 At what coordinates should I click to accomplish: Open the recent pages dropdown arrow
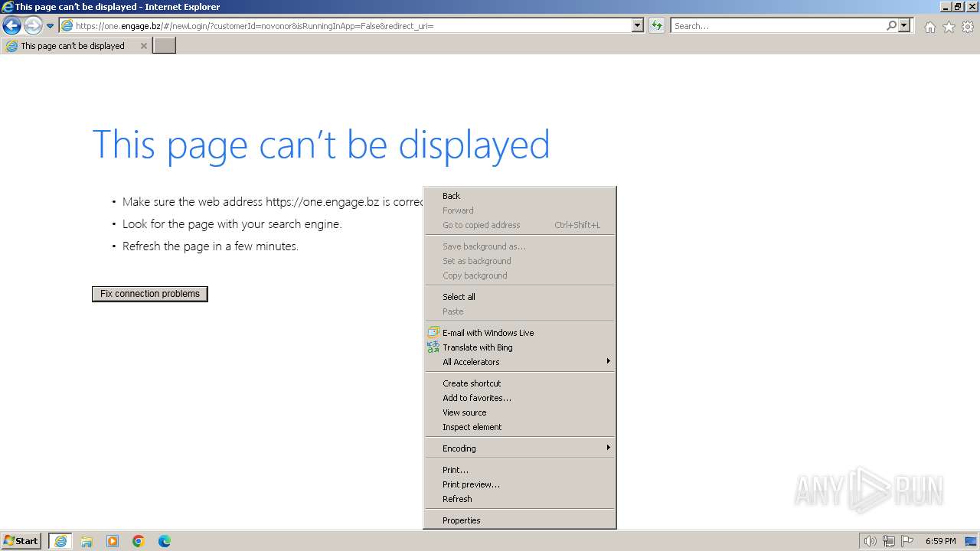(x=51, y=26)
